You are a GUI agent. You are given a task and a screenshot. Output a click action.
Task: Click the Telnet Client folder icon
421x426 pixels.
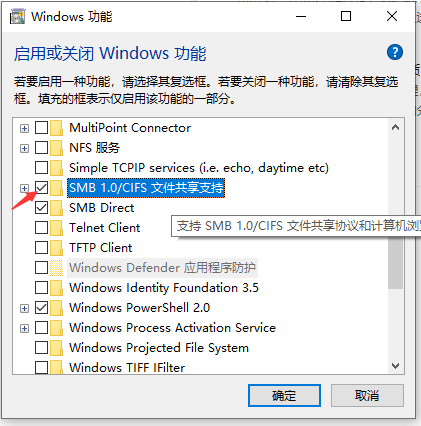[56, 228]
